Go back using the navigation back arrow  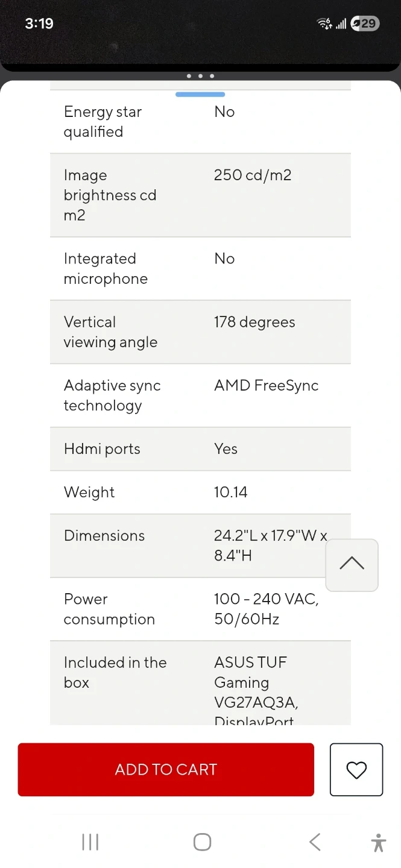point(314,842)
